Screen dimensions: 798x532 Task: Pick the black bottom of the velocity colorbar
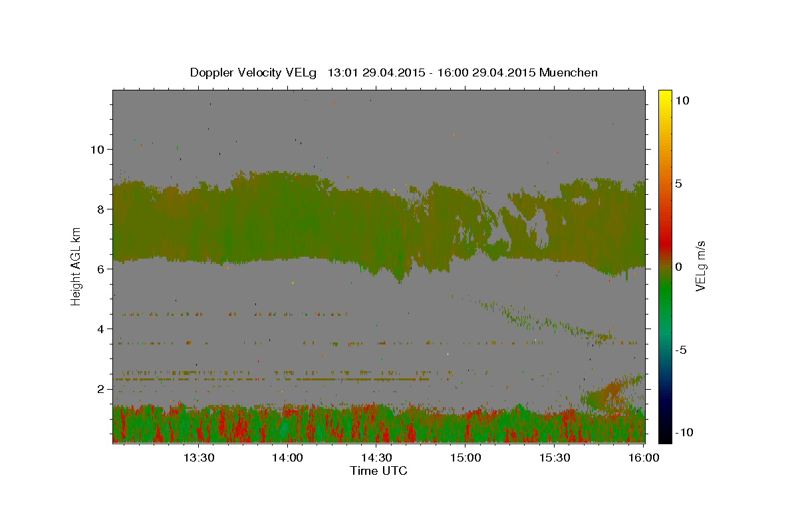coord(665,436)
